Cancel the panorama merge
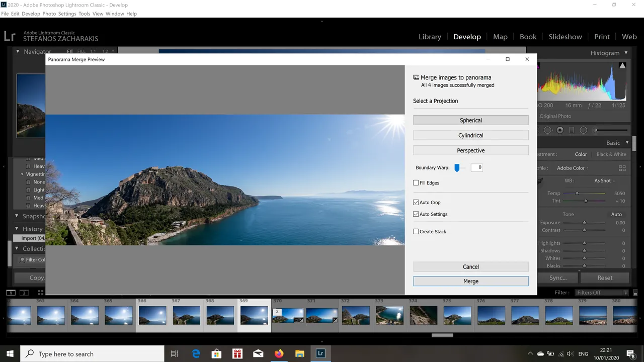Image resolution: width=644 pixels, height=362 pixels. [x=470, y=266]
